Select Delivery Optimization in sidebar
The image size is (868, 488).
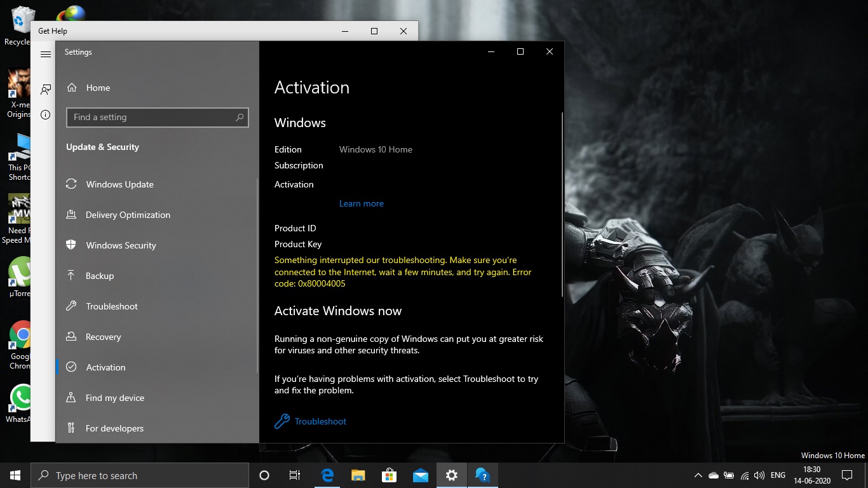pos(128,215)
